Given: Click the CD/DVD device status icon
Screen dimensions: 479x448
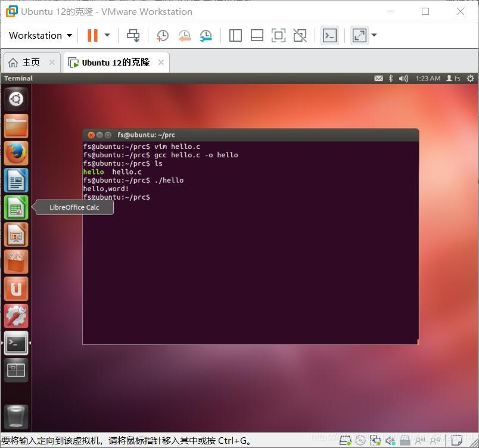Looking at the screenshot, I should tap(360, 440).
